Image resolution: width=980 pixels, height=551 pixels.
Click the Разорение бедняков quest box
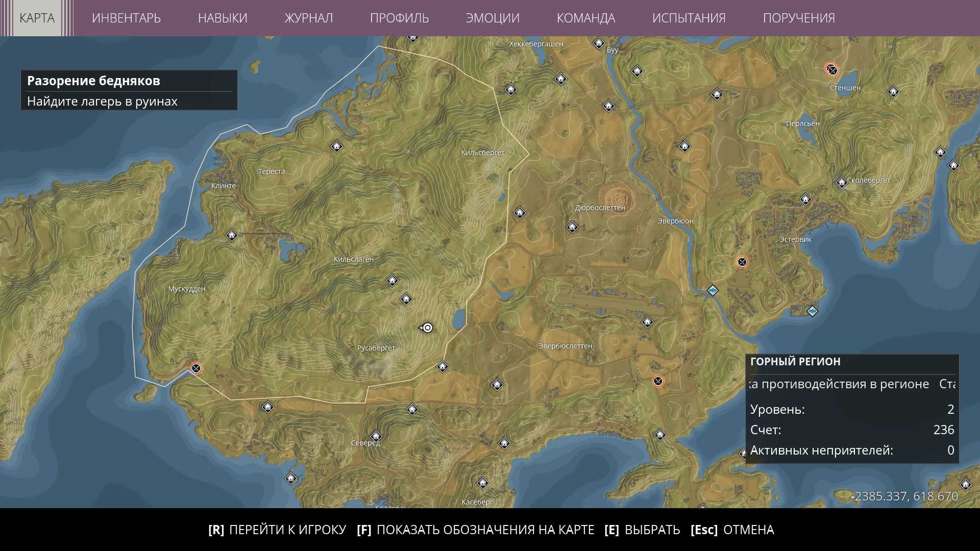tap(129, 90)
